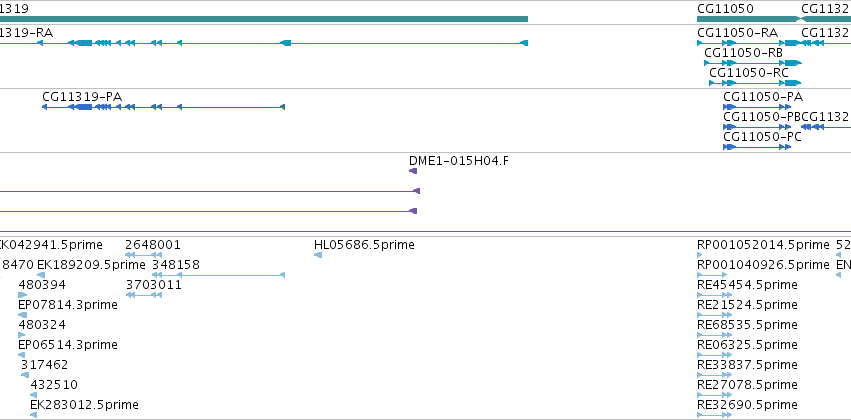Select the EK283012.5prime EST label

[x=84, y=405]
